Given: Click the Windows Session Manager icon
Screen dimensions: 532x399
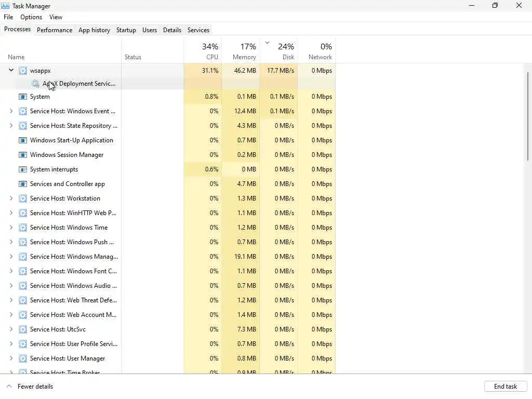Looking at the screenshot, I should click(x=23, y=155).
